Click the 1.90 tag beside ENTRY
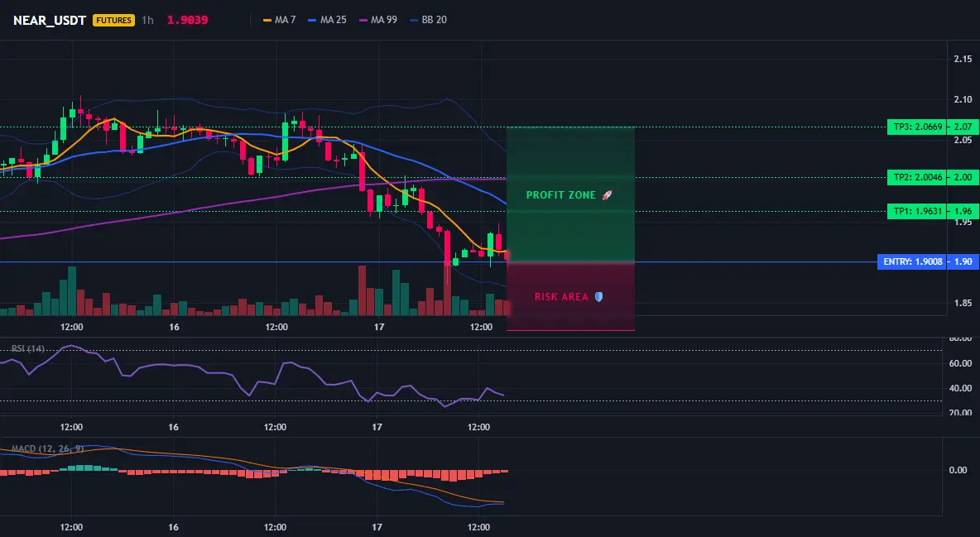980x537 pixels. coord(963,262)
